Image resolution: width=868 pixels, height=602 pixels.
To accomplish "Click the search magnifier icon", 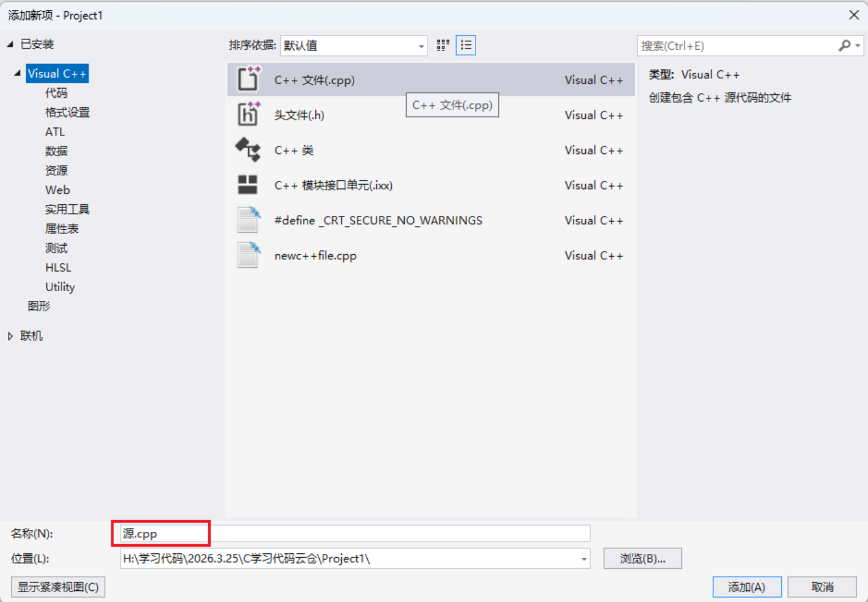I will coord(845,46).
